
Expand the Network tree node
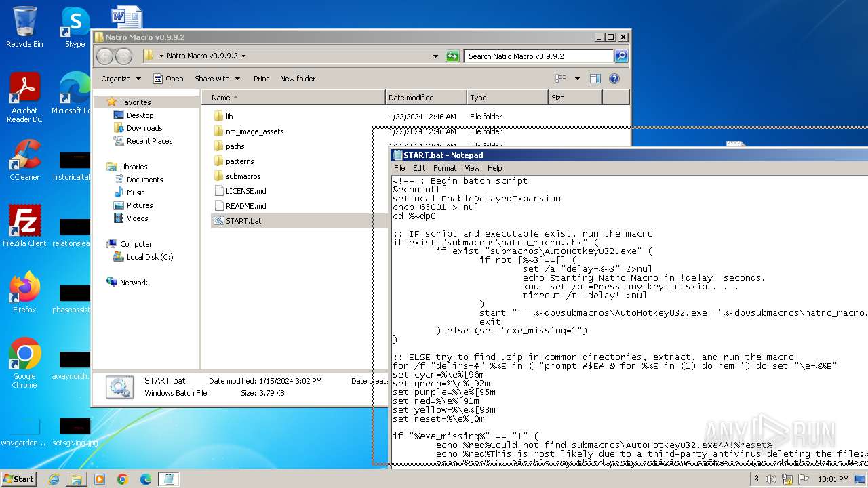pyautogui.click(x=101, y=283)
